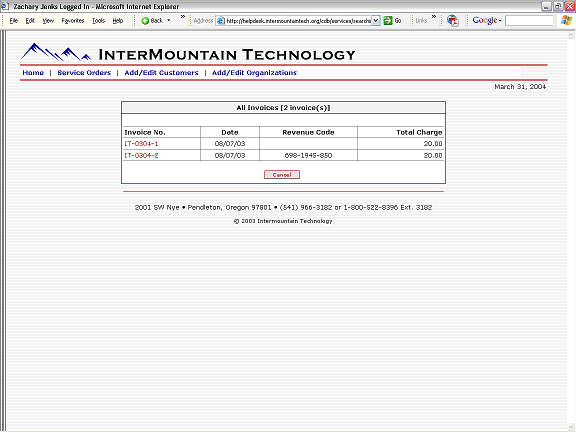The width and height of the screenshot is (576, 432).
Task: Click the Home navigation link
Action: (33, 73)
